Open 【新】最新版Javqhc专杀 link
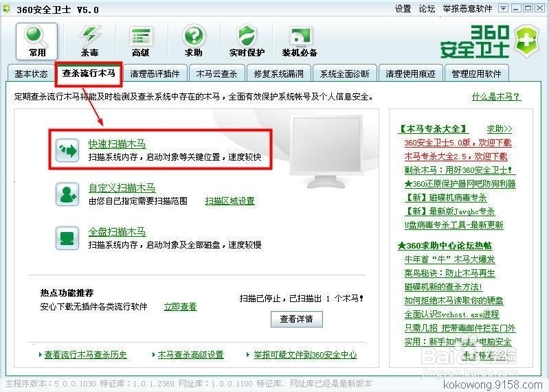This screenshot has height=392, width=549. click(449, 211)
